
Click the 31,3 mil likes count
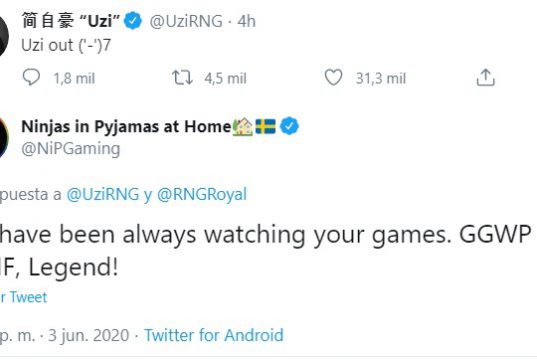pyautogui.click(x=381, y=78)
